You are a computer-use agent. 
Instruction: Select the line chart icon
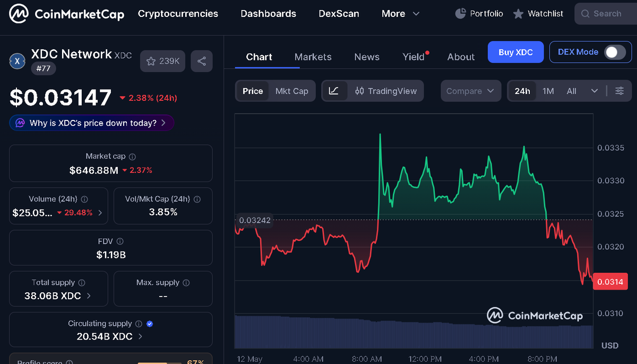334,91
